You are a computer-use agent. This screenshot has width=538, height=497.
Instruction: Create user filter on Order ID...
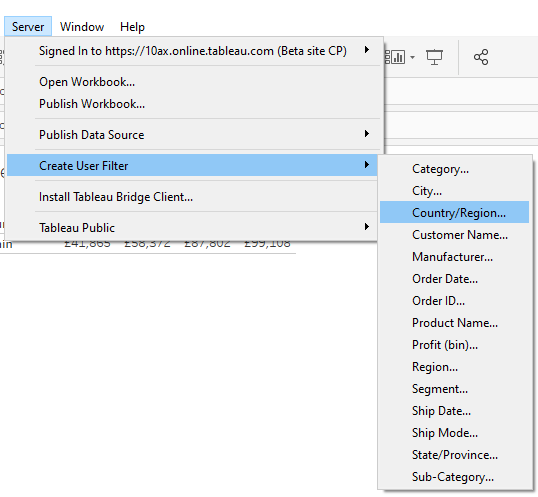click(454, 300)
